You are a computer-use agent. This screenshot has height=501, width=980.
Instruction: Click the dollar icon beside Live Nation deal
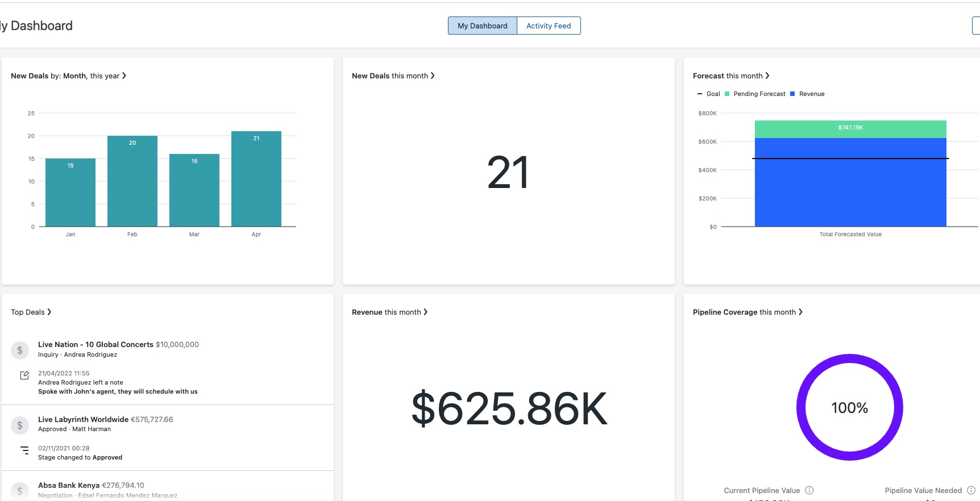20,350
